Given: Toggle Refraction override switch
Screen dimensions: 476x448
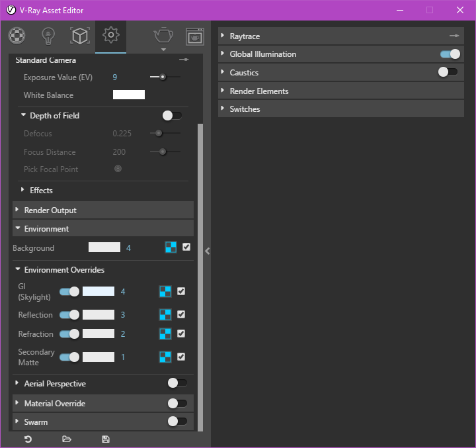Looking at the screenshot, I should click(69, 334).
